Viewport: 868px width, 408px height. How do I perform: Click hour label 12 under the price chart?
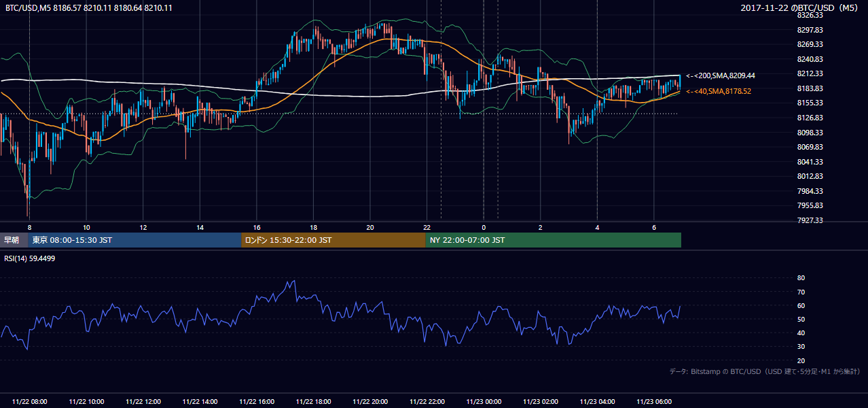coord(143,227)
